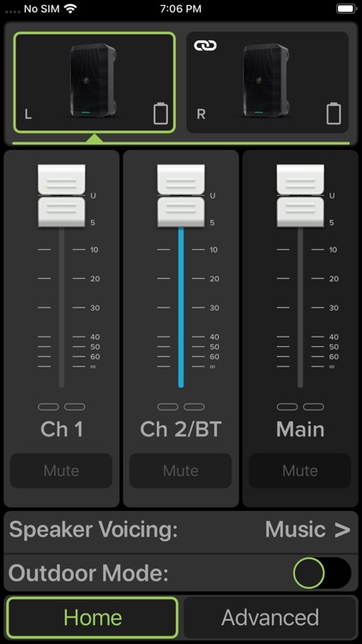This screenshot has width=362, height=644.
Task: Click the Main channel label
Action: coord(300,429)
